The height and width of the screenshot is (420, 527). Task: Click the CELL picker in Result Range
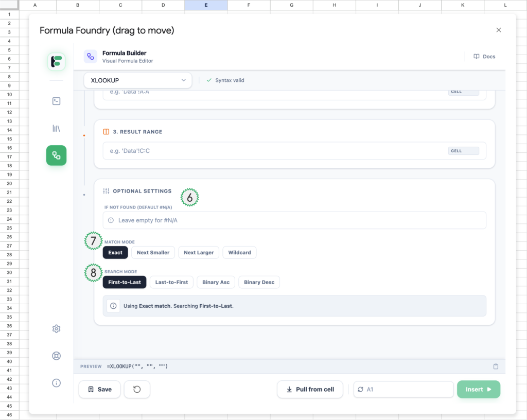tap(463, 151)
